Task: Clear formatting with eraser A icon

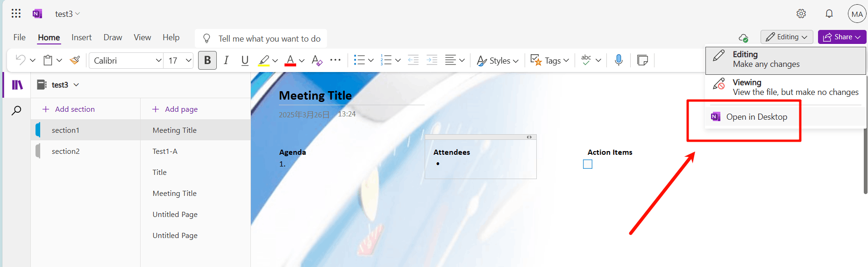Action: (x=317, y=60)
